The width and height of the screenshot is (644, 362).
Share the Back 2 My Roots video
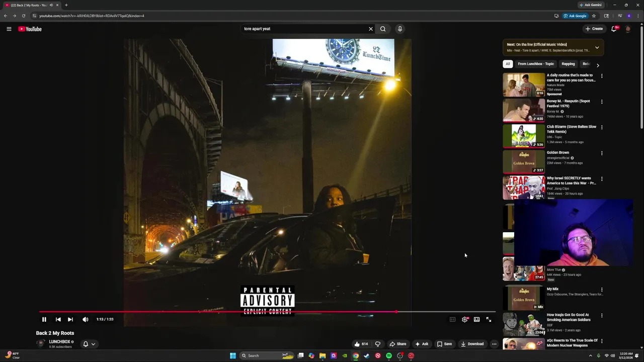coord(397,344)
